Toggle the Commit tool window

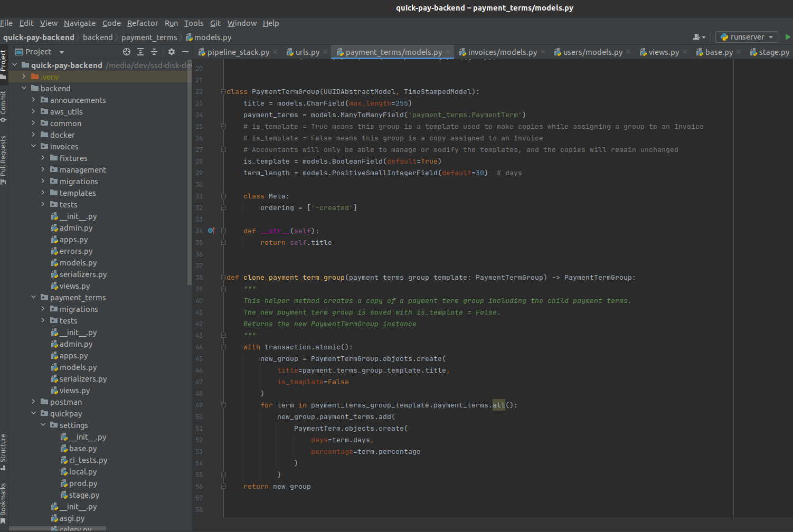4,106
